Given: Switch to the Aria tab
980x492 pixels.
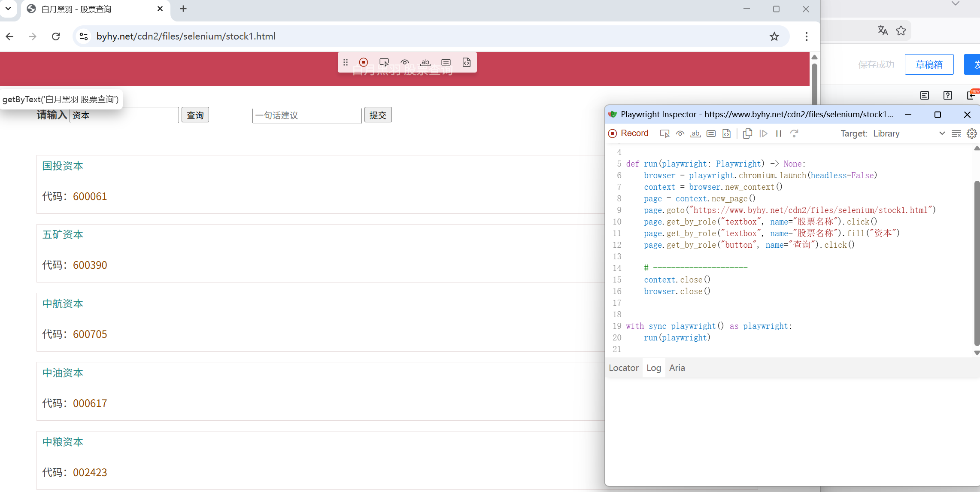Looking at the screenshot, I should 677,368.
